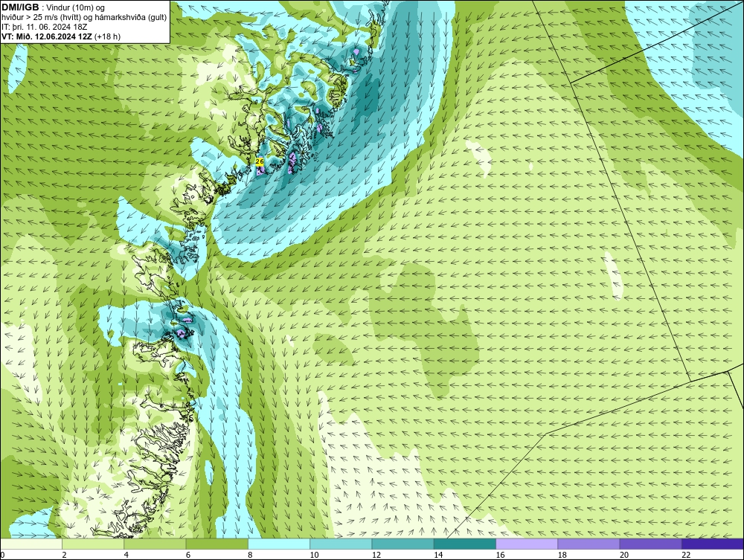Select the 2–4 m/s legend color

[93, 544]
